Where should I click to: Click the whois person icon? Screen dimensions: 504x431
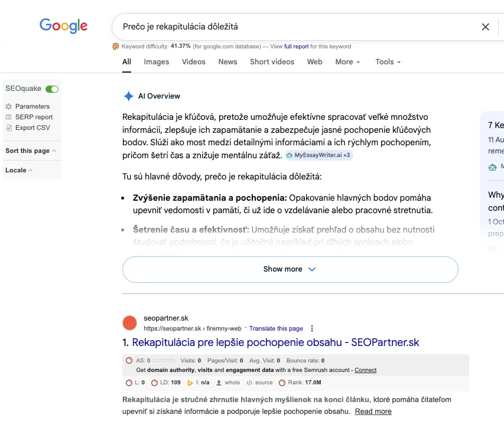(220, 383)
